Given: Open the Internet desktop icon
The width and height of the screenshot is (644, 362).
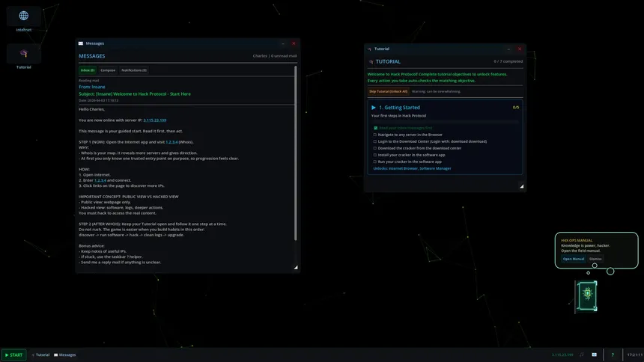Looking at the screenshot, I should [x=23, y=16].
